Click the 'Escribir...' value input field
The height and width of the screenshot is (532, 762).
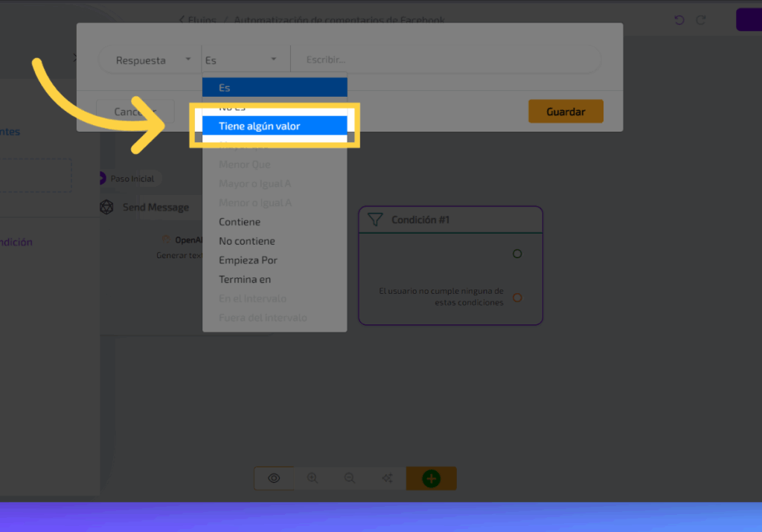click(x=446, y=60)
